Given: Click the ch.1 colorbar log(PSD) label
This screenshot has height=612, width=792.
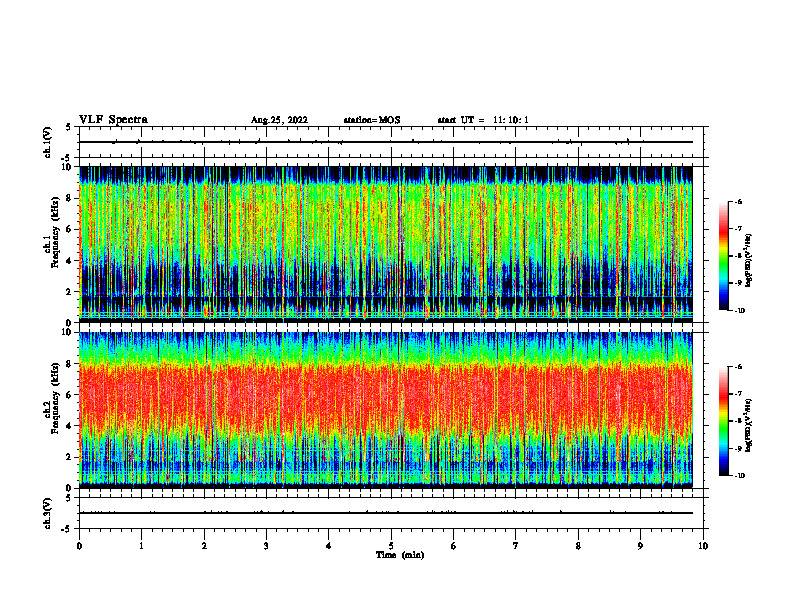Looking at the screenshot, I should tap(749, 261).
